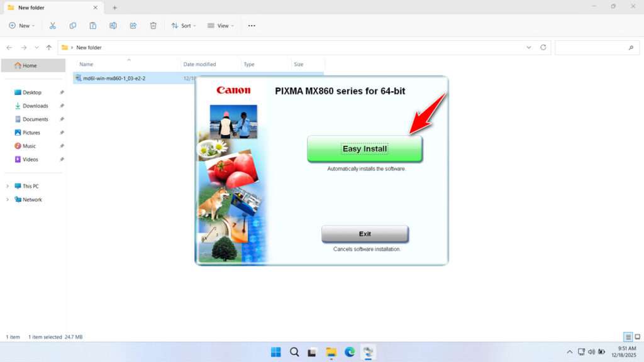This screenshot has height=362, width=644.
Task: Click the Delete trash icon
Action: pos(153,25)
